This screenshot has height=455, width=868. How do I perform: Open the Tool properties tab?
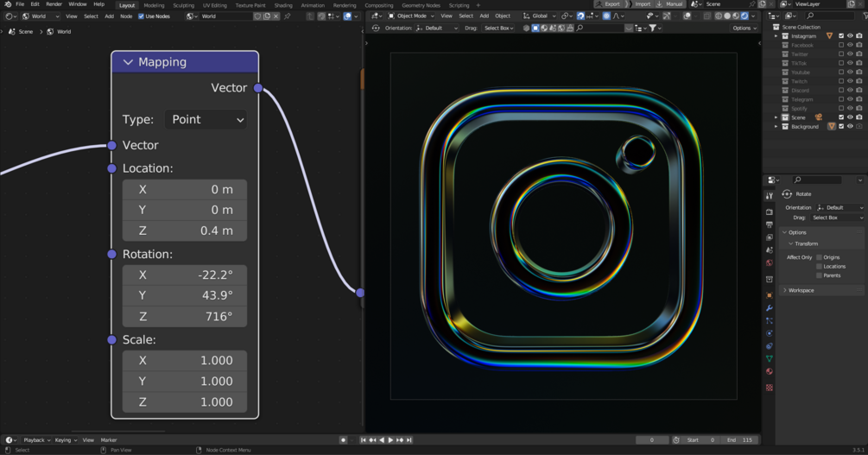[x=770, y=196]
